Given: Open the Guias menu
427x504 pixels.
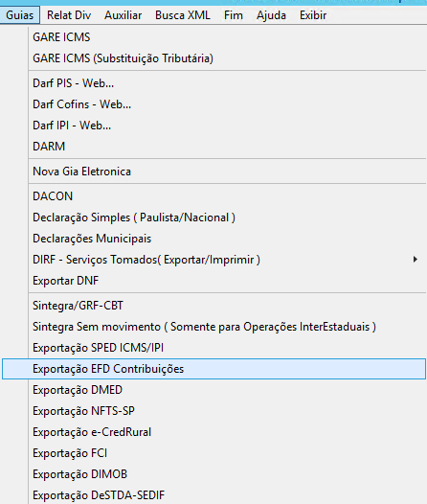Looking at the screenshot, I should point(19,15).
